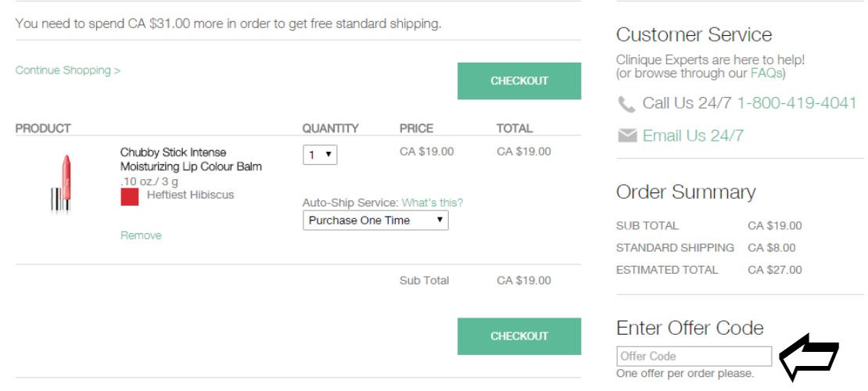Click the envelope icon beside Email Us

[627, 136]
